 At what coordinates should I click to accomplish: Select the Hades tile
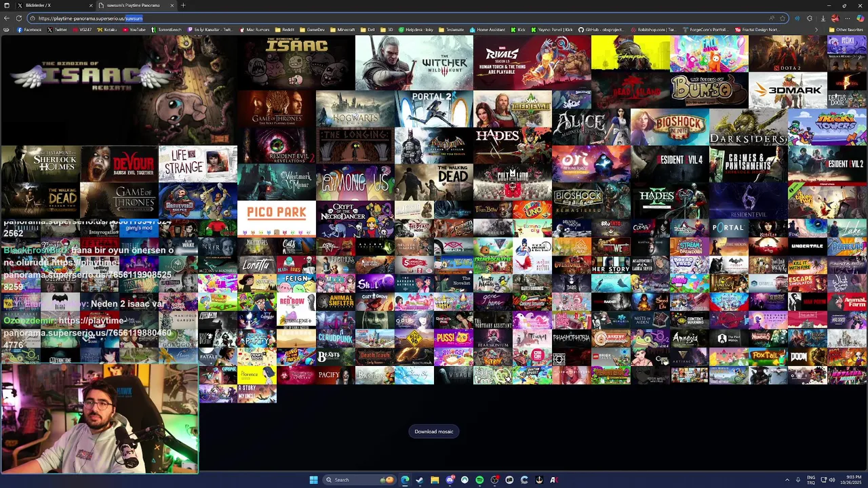point(513,145)
